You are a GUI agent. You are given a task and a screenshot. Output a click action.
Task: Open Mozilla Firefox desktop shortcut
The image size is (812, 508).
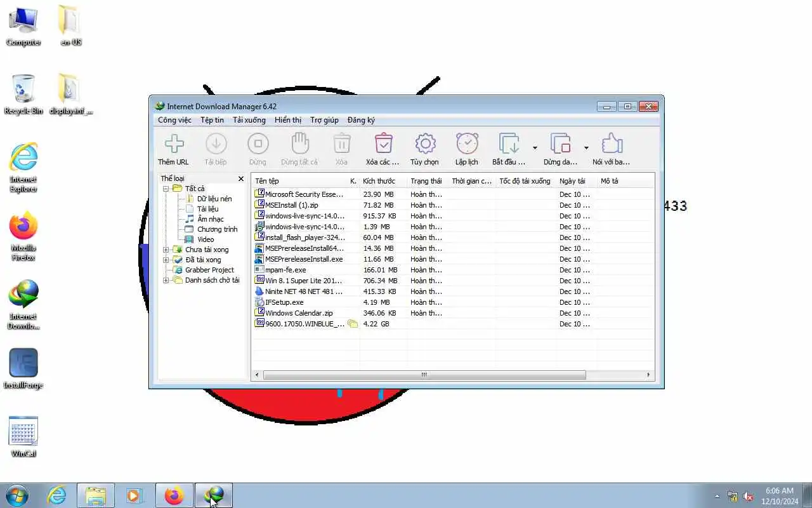coord(23,236)
